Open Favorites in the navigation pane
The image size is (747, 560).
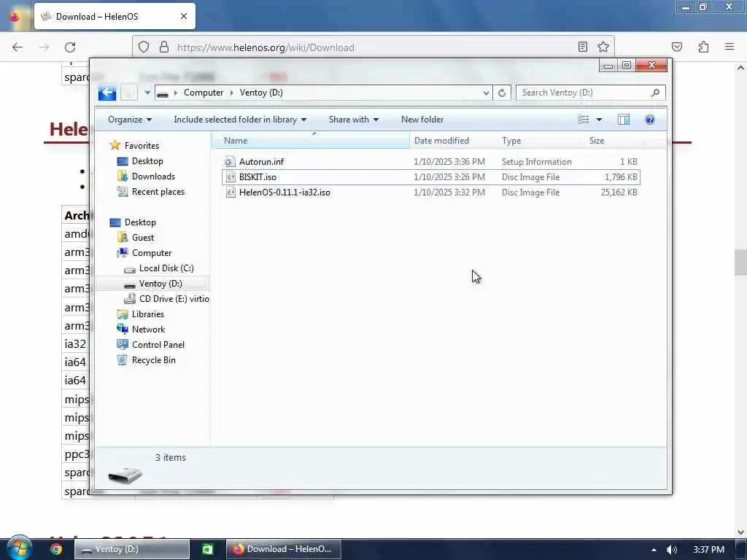[142, 146]
